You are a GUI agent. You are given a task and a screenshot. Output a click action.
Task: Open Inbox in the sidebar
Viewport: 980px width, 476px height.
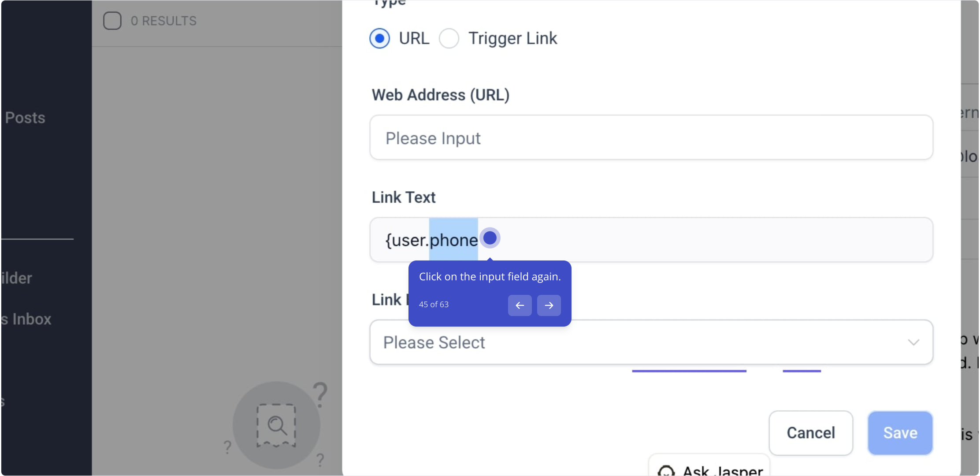coord(26,319)
